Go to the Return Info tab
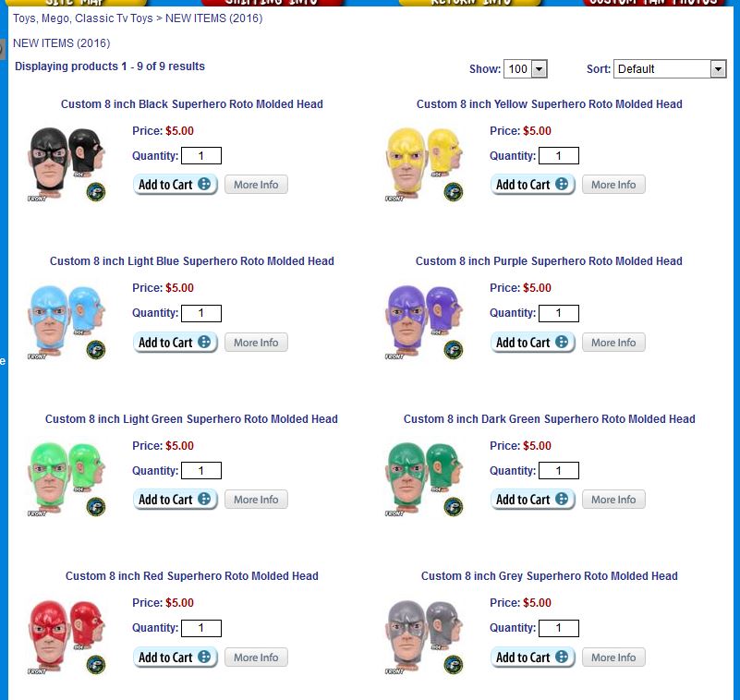 click(x=470, y=3)
